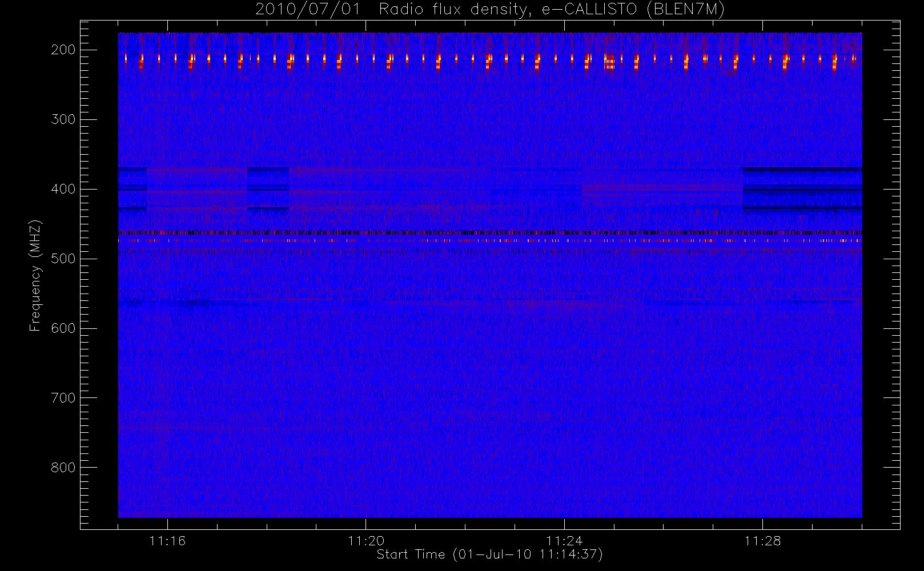Screen dimensions: 924x571
Task: Click the 200 frequency axis label
Action: [63, 50]
